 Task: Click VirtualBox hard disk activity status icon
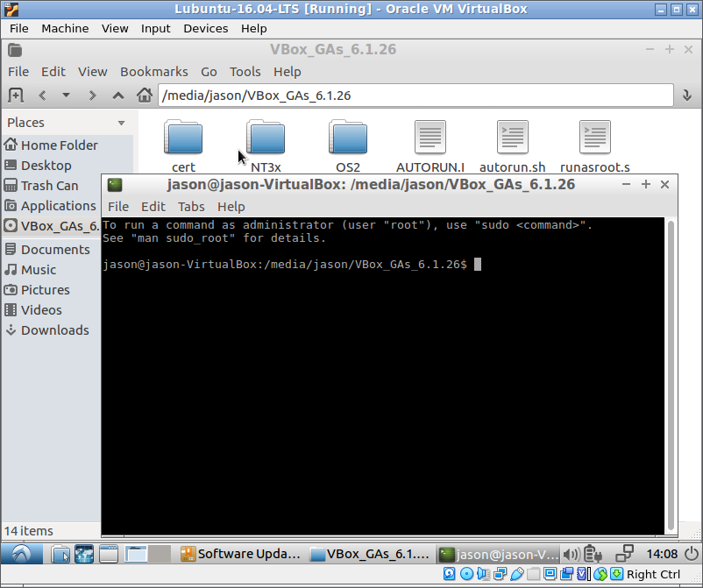450,574
